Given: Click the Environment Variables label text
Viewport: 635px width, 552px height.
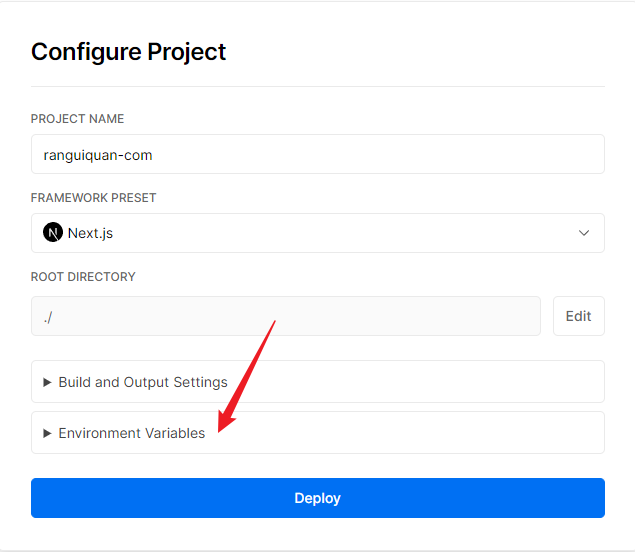Looking at the screenshot, I should 132,433.
